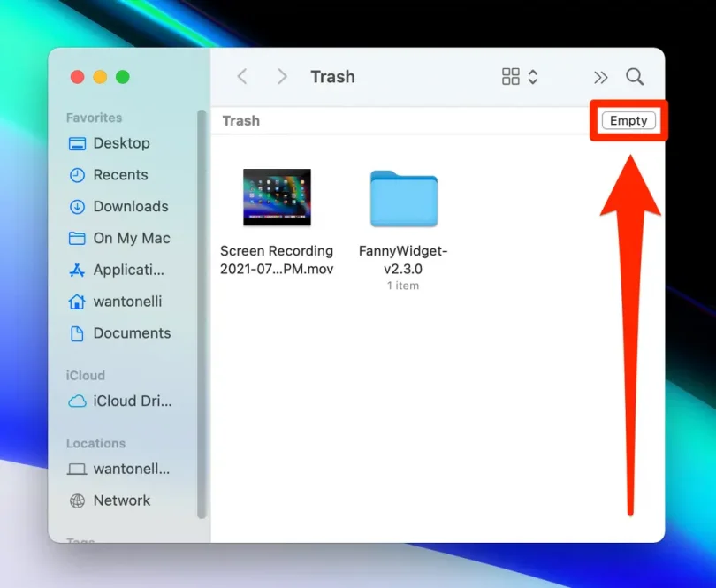Reveal hidden toolbar items with the double chevron

[x=600, y=77]
